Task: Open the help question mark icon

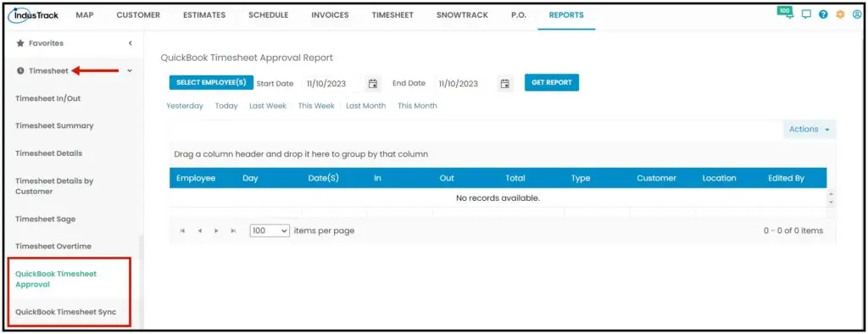Action: point(824,15)
